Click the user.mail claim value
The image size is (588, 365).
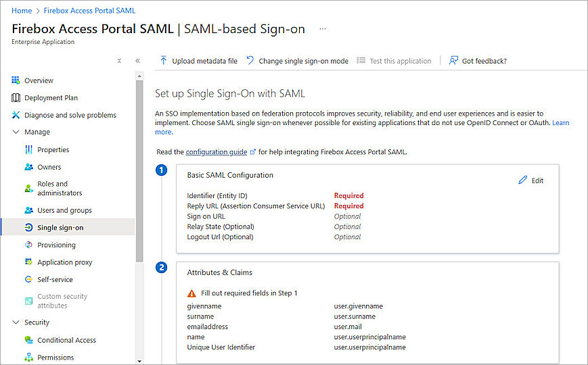348,326
